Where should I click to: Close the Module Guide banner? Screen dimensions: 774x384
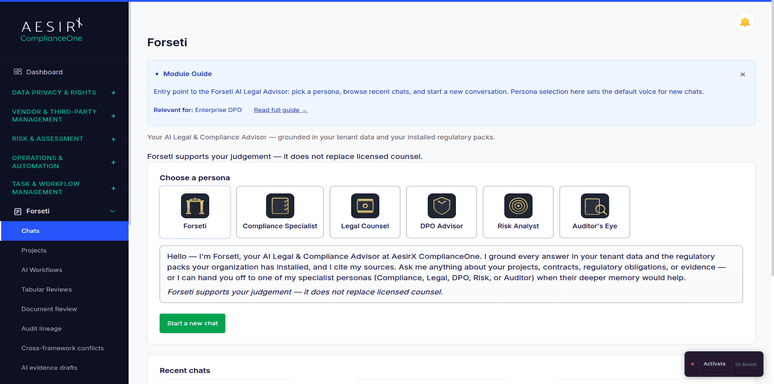click(742, 75)
